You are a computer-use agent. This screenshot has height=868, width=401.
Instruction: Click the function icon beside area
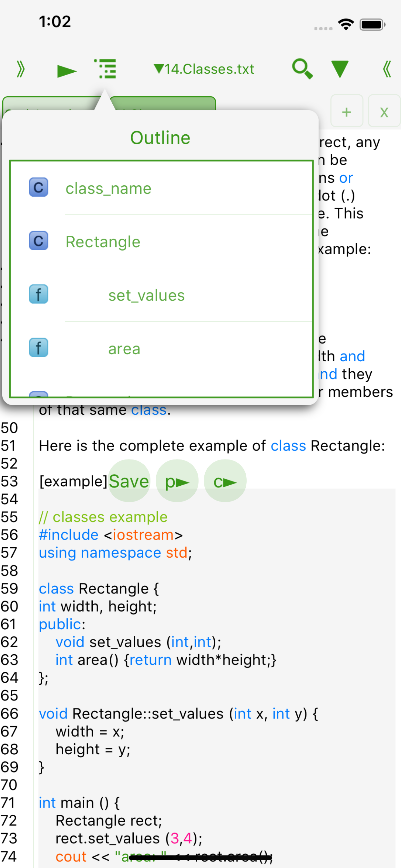[x=38, y=348]
